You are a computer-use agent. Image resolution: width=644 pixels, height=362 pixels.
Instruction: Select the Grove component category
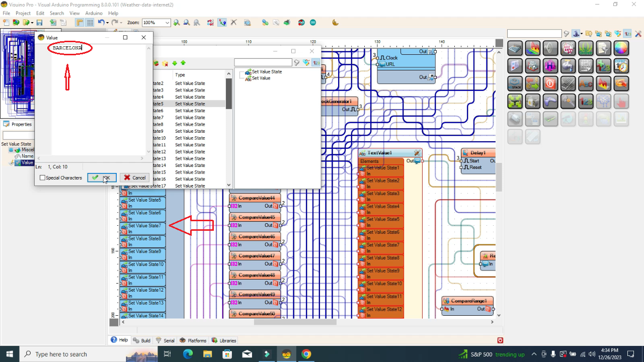[x=586, y=48]
